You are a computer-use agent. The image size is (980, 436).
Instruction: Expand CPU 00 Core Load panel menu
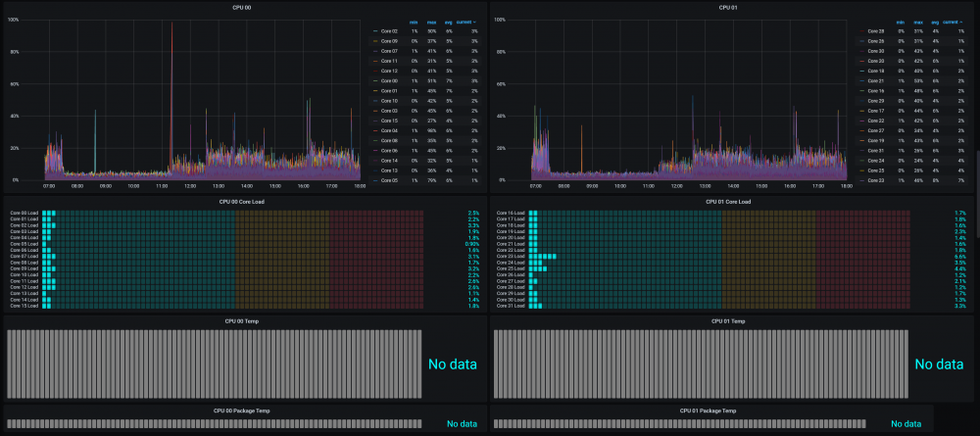[244, 202]
